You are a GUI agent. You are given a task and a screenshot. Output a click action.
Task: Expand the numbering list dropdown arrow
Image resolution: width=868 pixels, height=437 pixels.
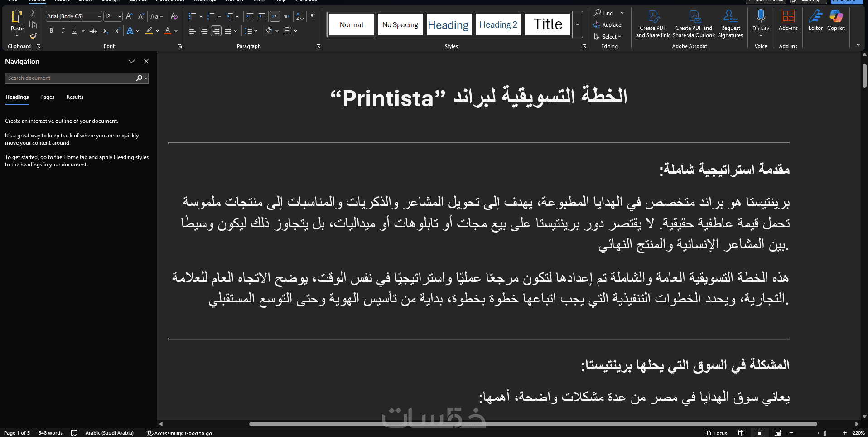point(219,16)
